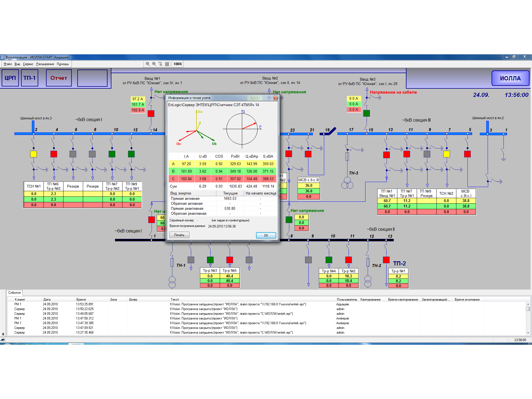Click the Шинный мост в яч.3 label
Viewport: 532px width, 399px height.
tap(36, 118)
